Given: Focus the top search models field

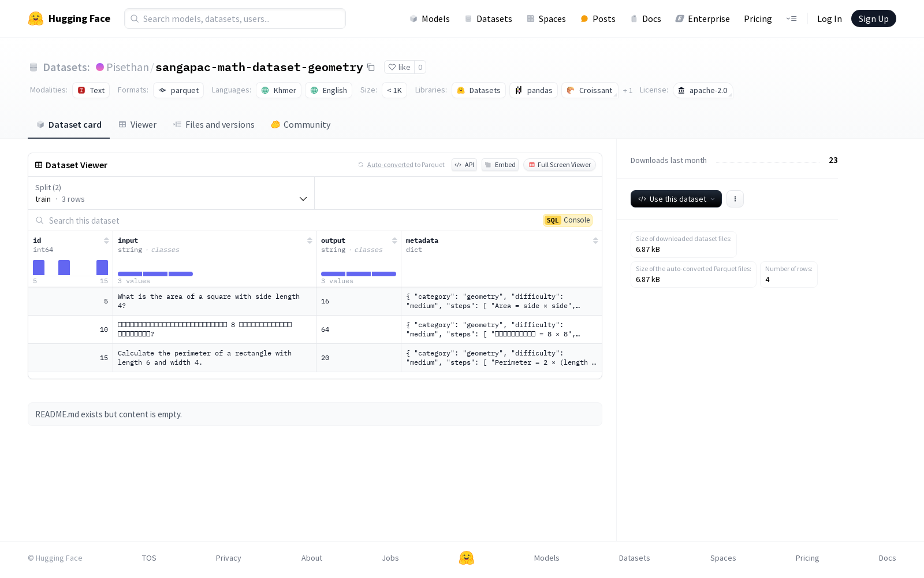Looking at the screenshot, I should pyautogui.click(x=235, y=18).
